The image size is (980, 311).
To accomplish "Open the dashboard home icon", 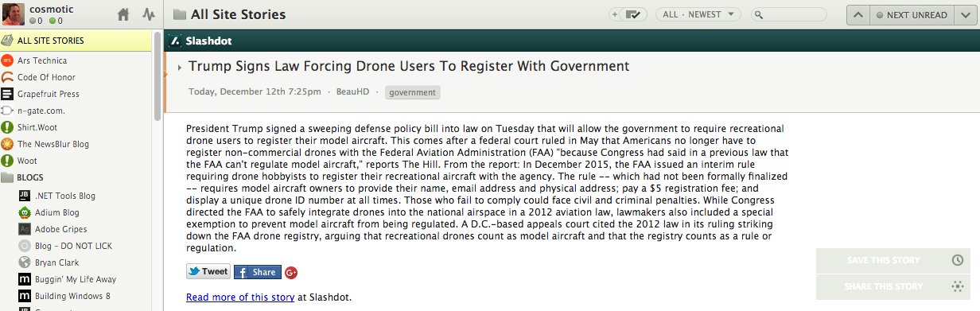I will pos(122,14).
